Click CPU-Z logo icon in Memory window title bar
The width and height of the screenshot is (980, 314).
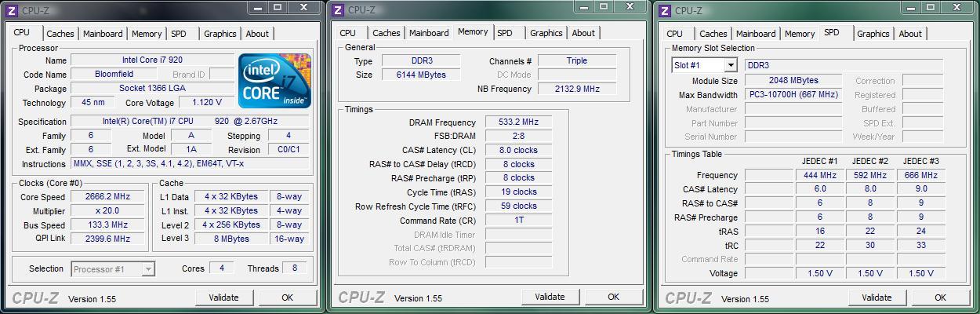pos(338,10)
